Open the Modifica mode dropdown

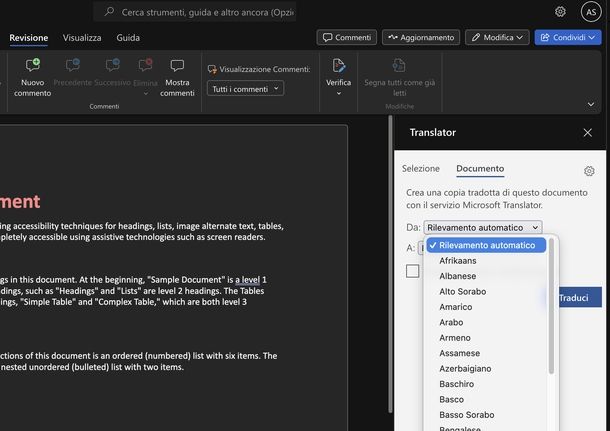[x=497, y=37]
